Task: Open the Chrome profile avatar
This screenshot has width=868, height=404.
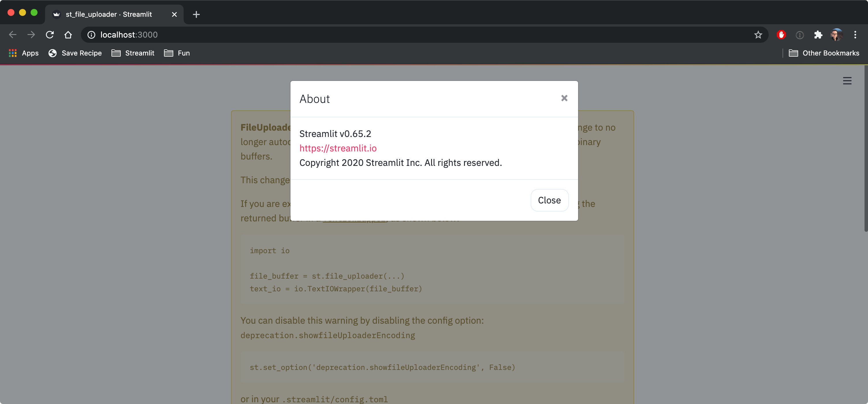Action: (837, 35)
